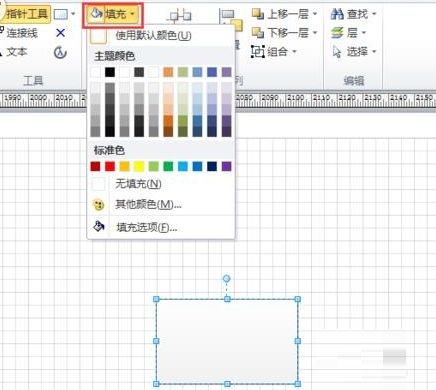Screen dimensions: 436x390
Task: Click the rectangle's rotation handle
Action: 226,278
